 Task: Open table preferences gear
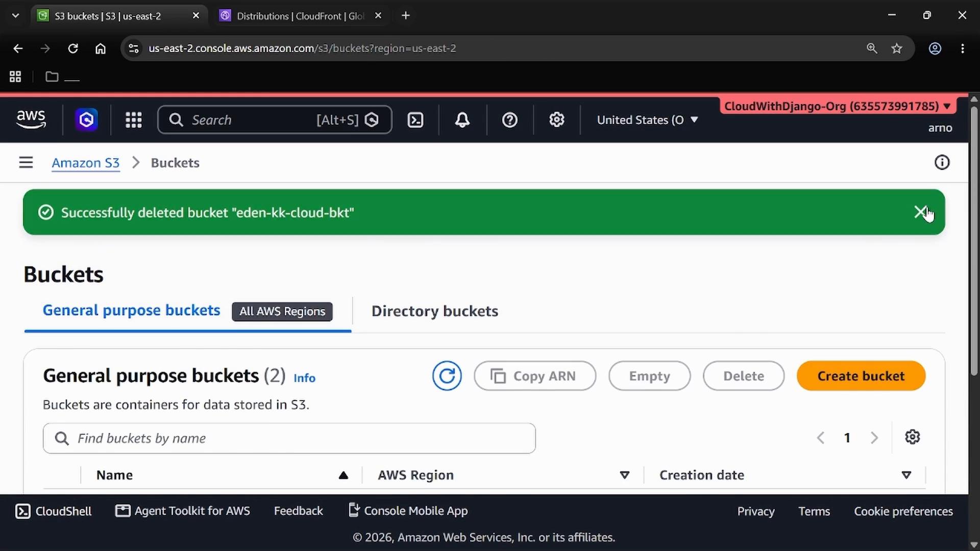[913, 437]
